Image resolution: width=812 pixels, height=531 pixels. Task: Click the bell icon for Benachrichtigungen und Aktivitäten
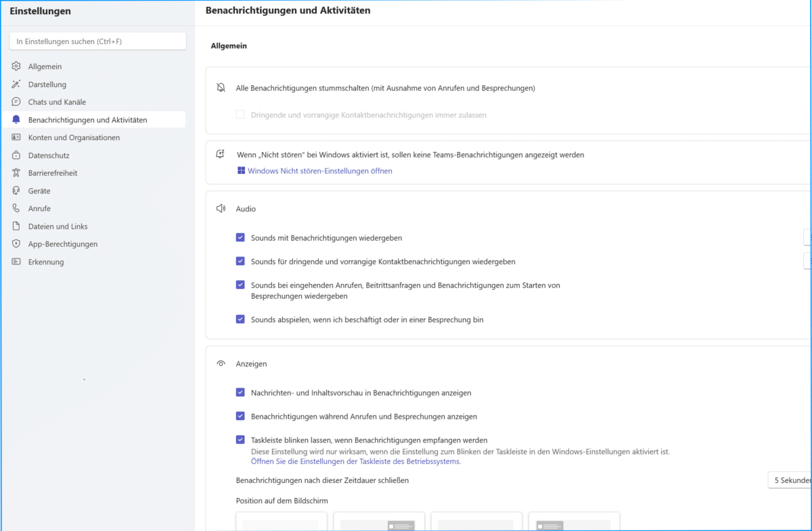[x=16, y=120]
